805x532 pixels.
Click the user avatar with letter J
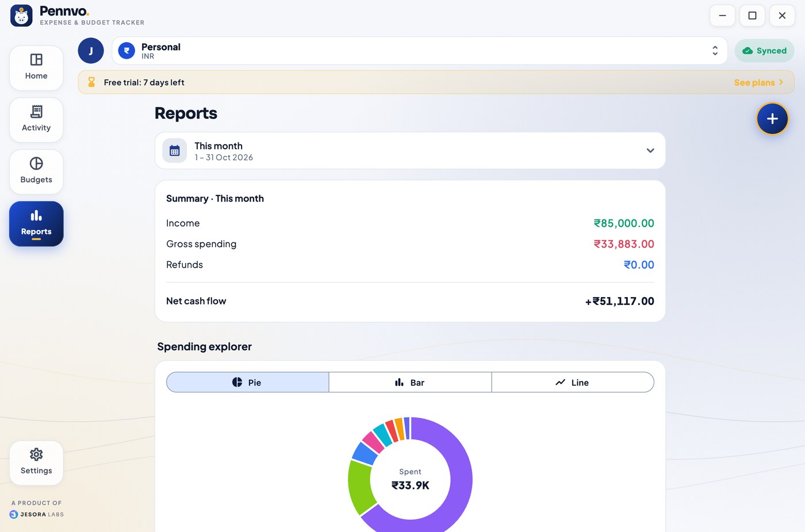coord(91,51)
